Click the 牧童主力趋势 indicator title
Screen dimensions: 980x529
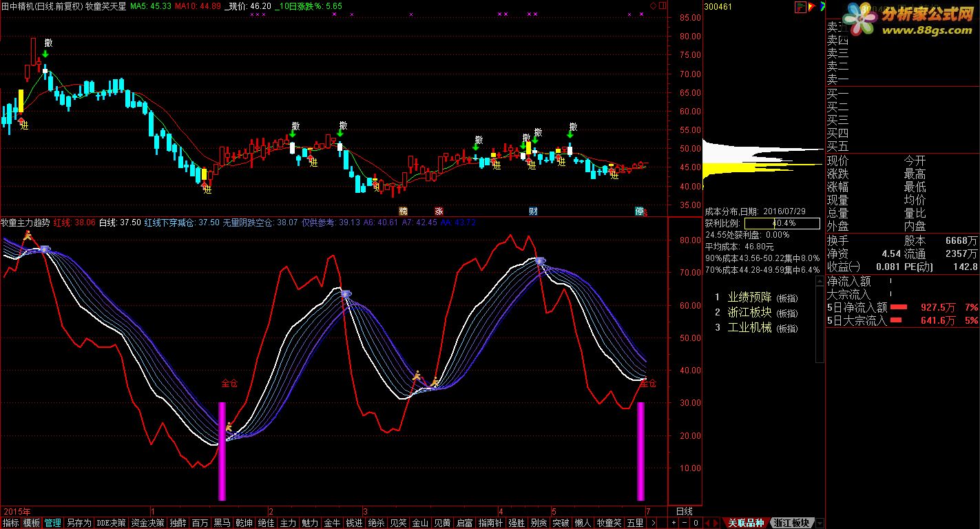point(25,222)
